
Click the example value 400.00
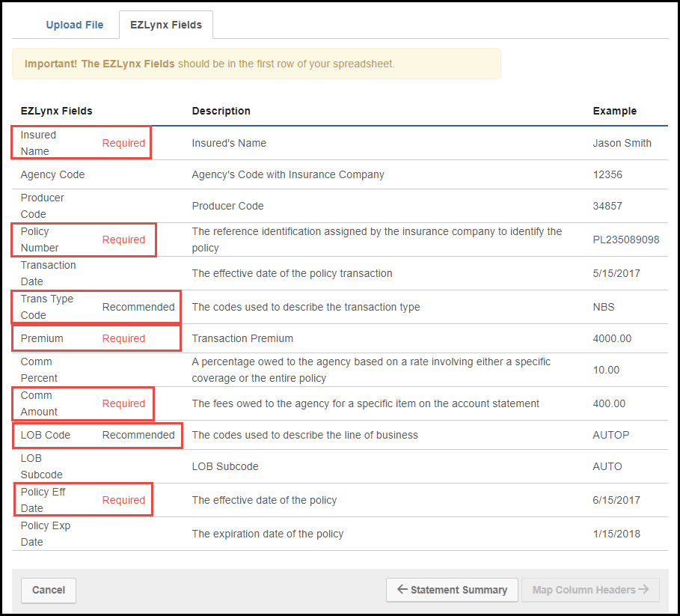coord(609,403)
